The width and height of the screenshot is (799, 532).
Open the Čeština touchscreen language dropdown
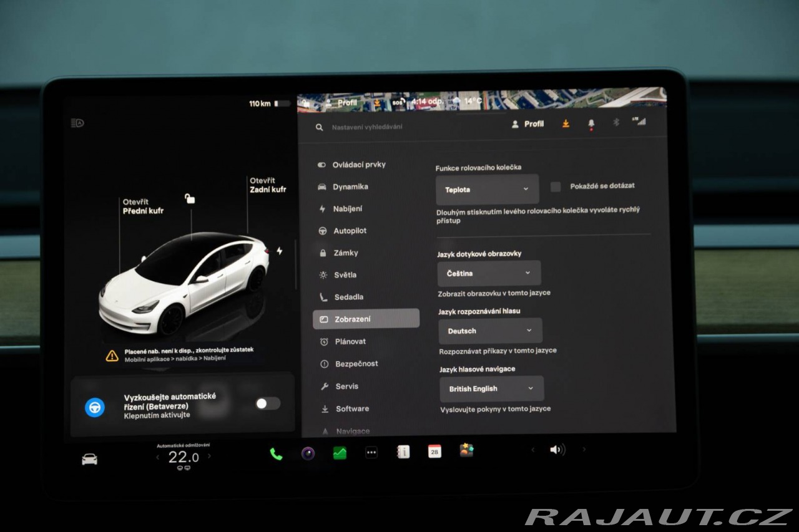[489, 273]
